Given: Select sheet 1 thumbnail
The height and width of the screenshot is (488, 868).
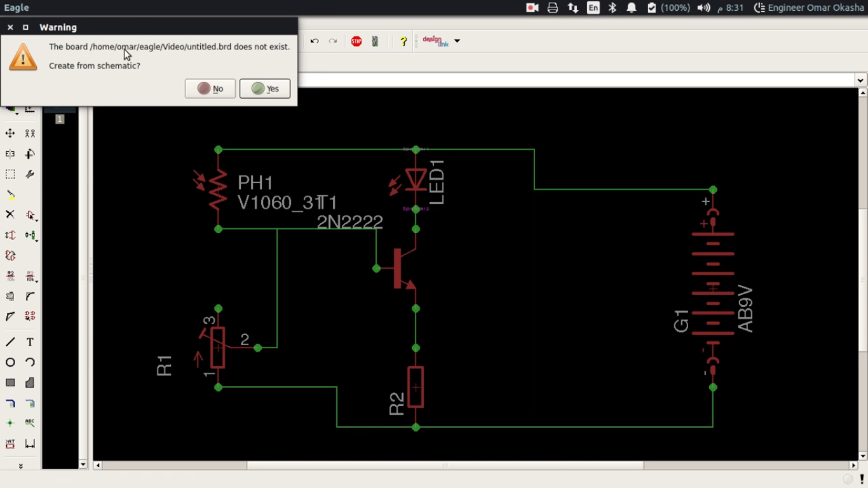Looking at the screenshot, I should coord(60,119).
